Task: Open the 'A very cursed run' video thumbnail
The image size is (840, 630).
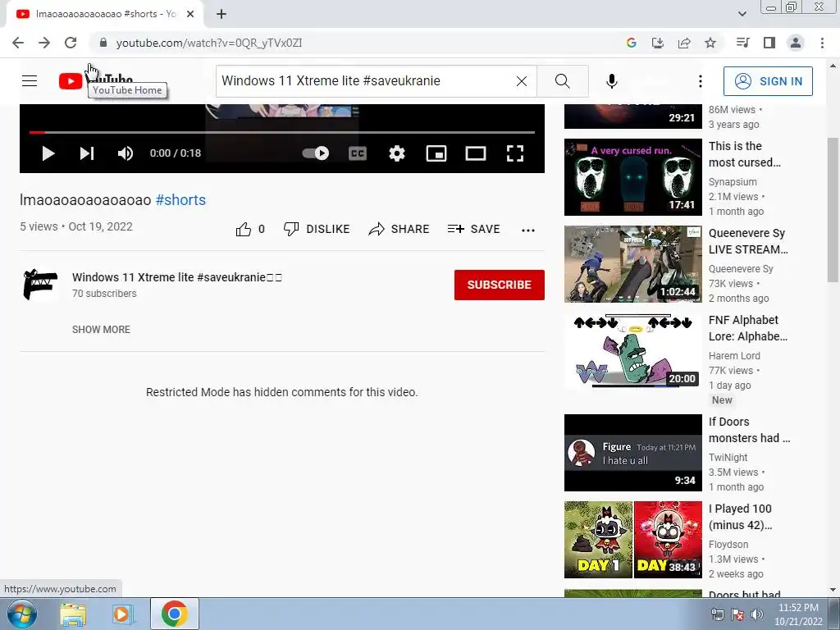Action: (x=632, y=177)
